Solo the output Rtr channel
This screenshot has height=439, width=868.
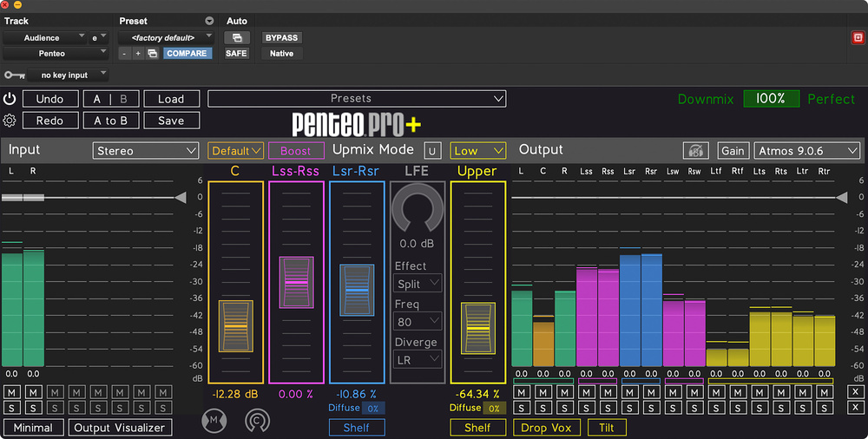(825, 408)
